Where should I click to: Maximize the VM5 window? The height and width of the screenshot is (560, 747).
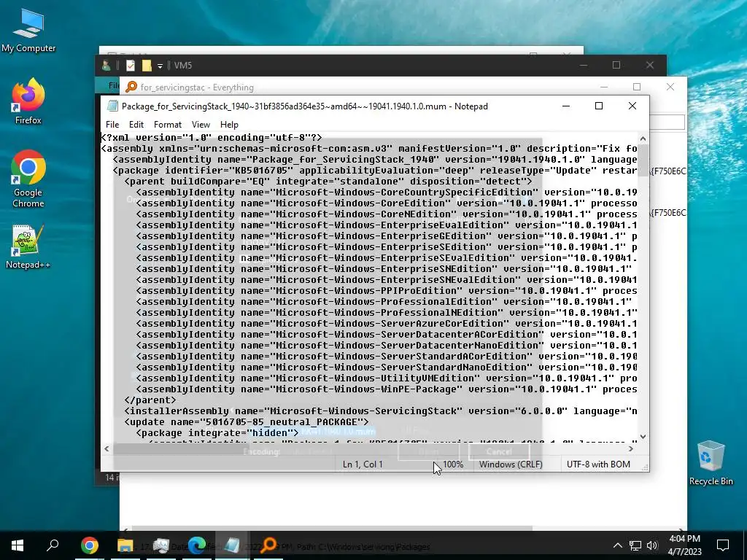pyautogui.click(x=616, y=65)
